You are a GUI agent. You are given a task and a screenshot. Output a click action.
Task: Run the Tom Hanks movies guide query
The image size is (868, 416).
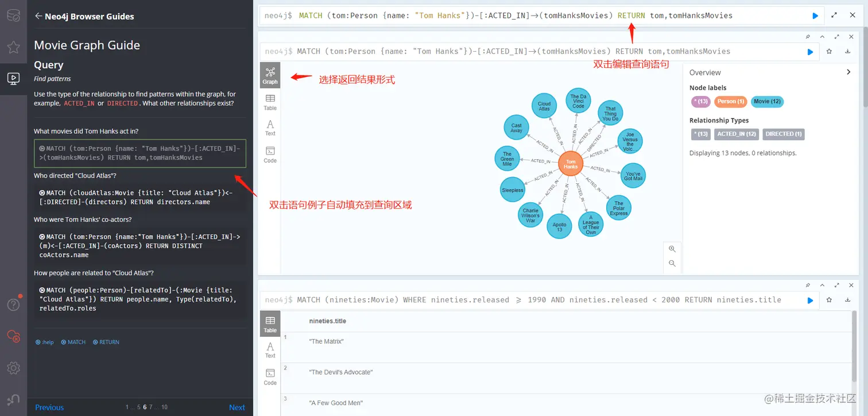[x=140, y=153]
